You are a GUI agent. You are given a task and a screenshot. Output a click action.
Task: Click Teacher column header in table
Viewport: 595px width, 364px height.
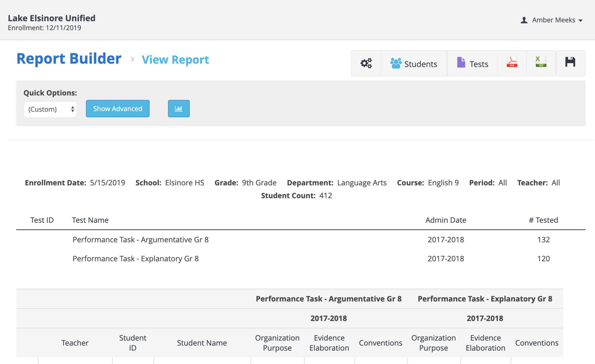(75, 343)
